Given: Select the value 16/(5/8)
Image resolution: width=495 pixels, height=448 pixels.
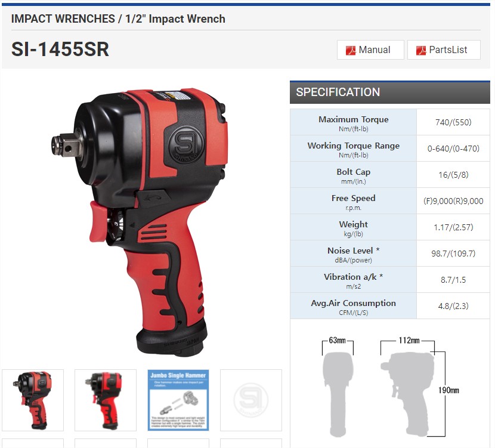Looking at the screenshot, I should [453, 175].
